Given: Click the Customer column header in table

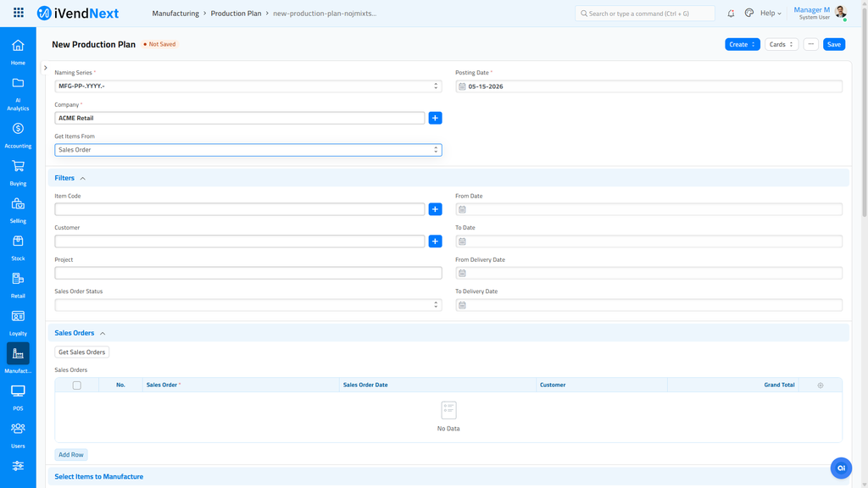Looking at the screenshot, I should click(553, 385).
